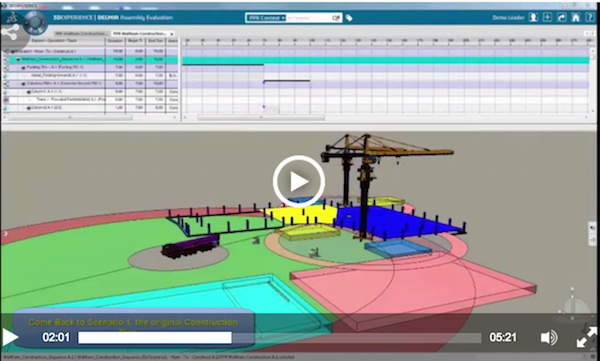Click the small play button at bottom left
This screenshot has height=361, width=600.
(10, 337)
